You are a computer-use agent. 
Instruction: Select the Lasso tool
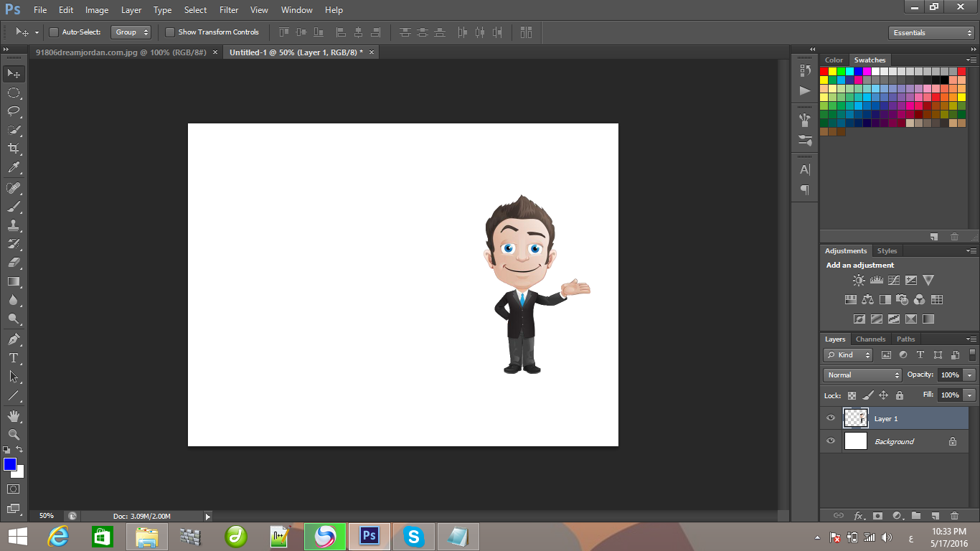tap(13, 111)
